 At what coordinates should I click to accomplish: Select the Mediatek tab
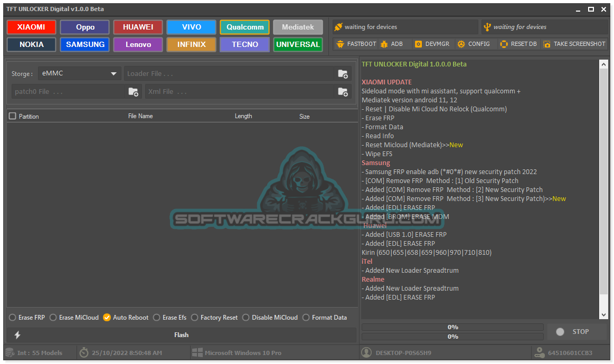click(298, 27)
